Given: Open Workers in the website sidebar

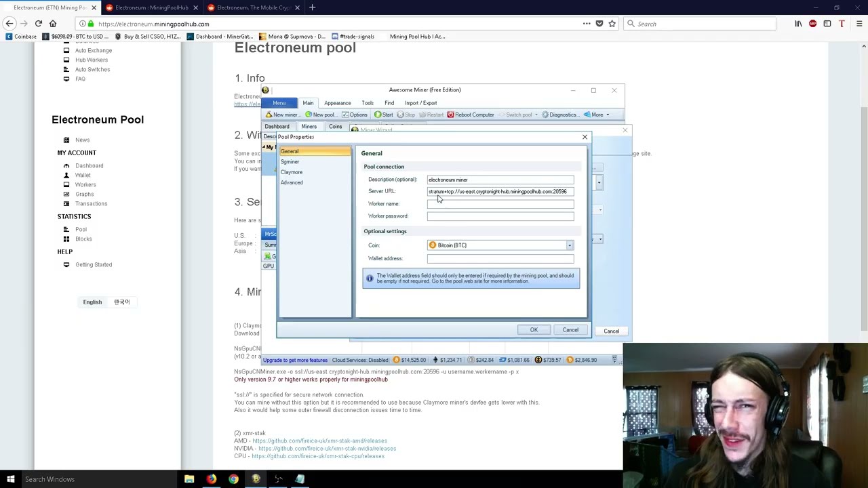Looking at the screenshot, I should click(85, 184).
